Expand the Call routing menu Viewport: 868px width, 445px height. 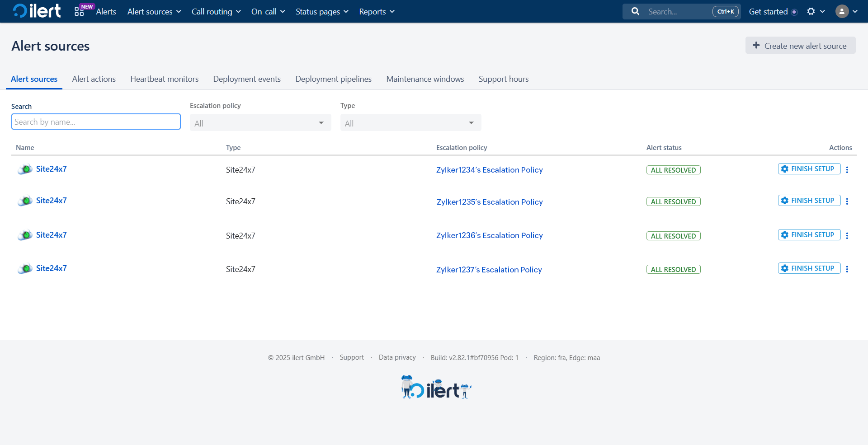(216, 12)
